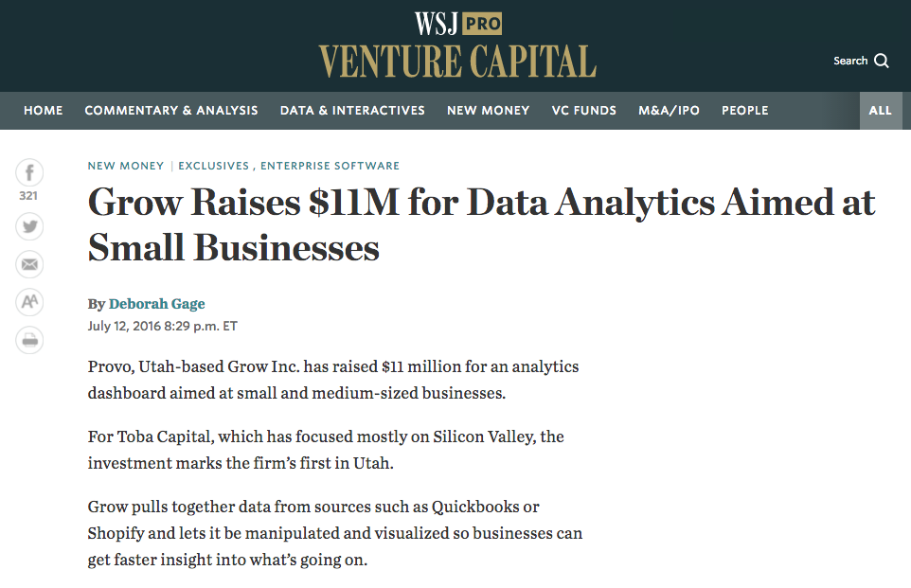Change text size with AA icon
Viewport: 911px width, 588px height.
(x=30, y=302)
